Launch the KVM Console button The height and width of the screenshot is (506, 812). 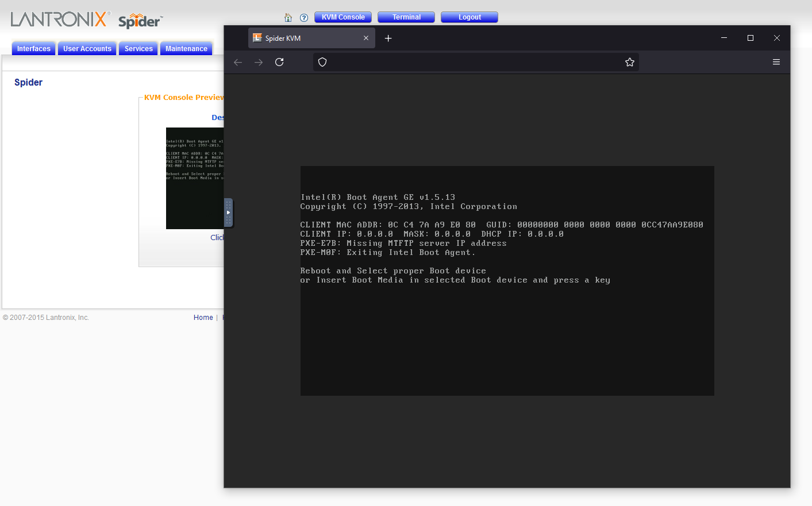click(x=343, y=17)
